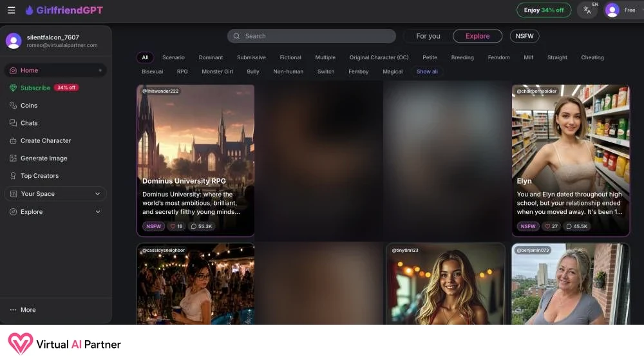Viewport: 644px width, 364px height.
Task: Expand the Explore section chevron
Action: tap(98, 212)
